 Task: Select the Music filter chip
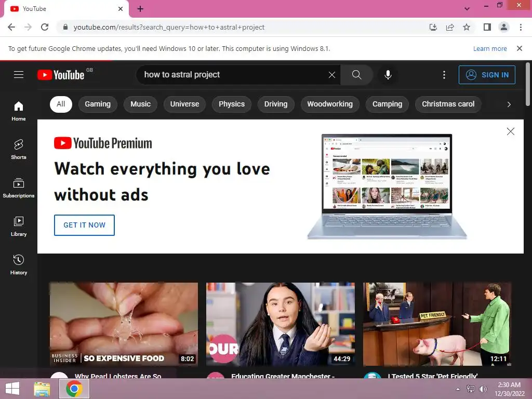tap(140, 104)
